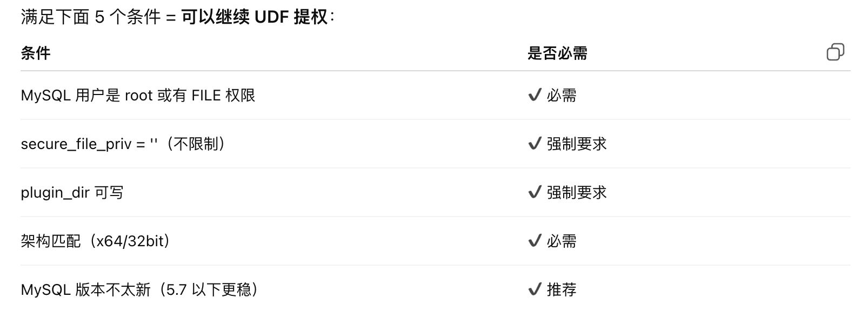Image resolution: width=868 pixels, height=324 pixels.
Task: Click checkmark beside root or FILE privilege row
Action: click(x=535, y=96)
